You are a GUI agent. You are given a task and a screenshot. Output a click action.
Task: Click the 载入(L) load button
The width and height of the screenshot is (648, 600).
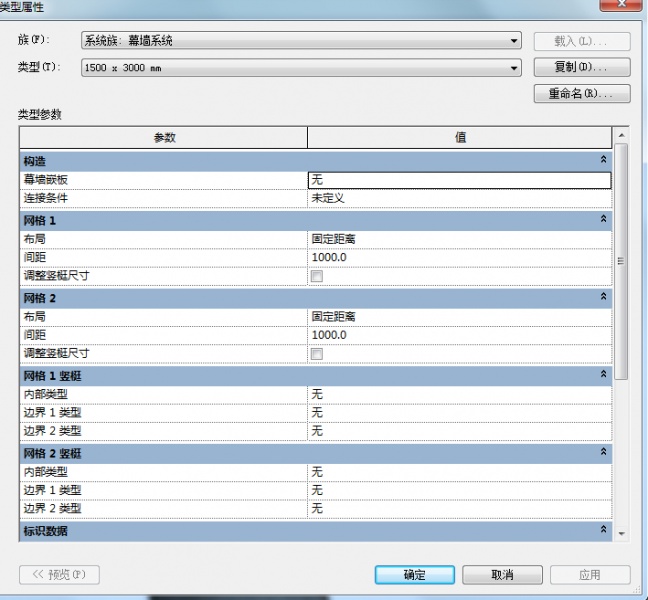582,41
